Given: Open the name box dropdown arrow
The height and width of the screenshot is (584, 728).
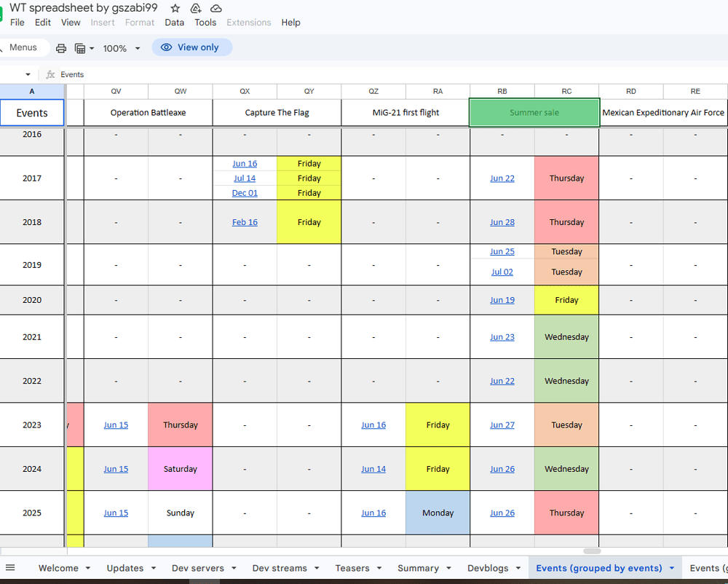Looking at the screenshot, I should pos(28,74).
